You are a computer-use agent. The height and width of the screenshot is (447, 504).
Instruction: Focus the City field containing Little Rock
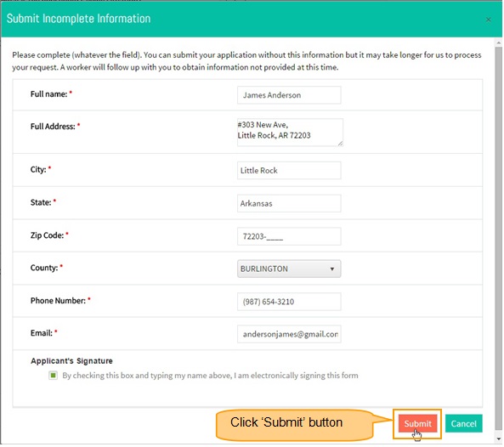[289, 170]
